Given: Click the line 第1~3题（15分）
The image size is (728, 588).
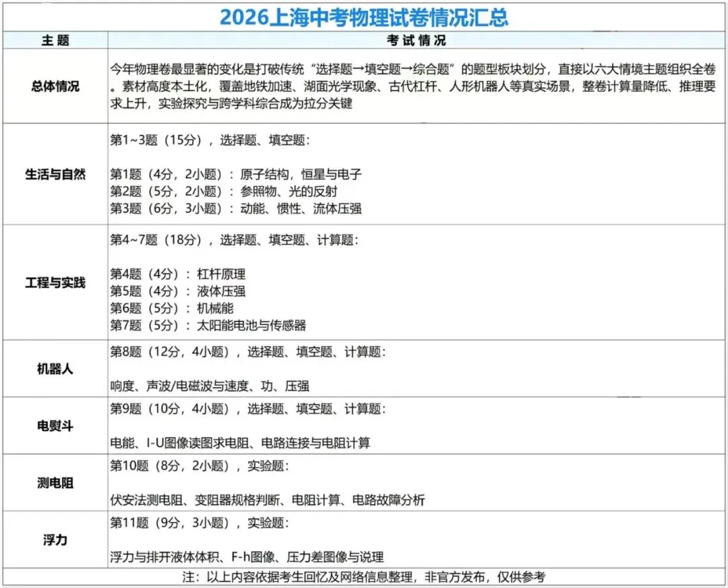Looking at the screenshot, I should [210, 140].
